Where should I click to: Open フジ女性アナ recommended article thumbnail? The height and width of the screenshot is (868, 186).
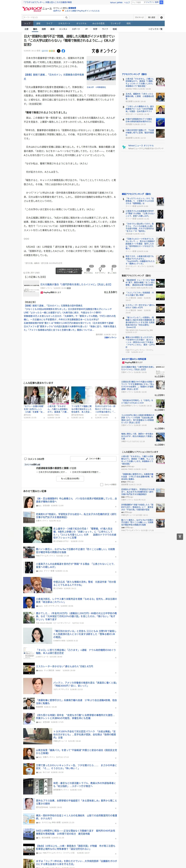pyautogui.click(x=82, y=395)
